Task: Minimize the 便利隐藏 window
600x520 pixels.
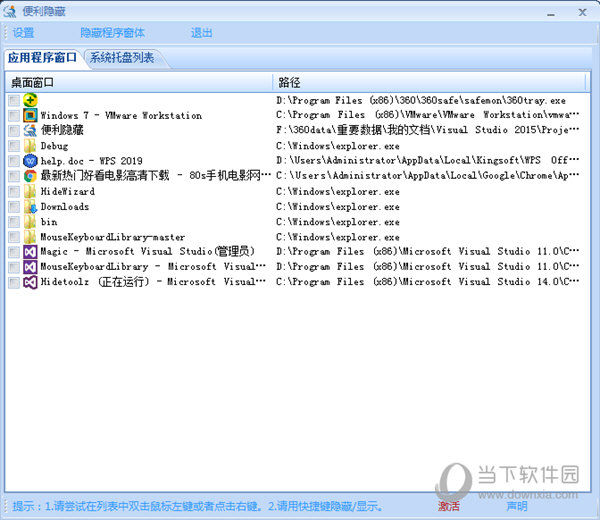Action: coord(551,14)
